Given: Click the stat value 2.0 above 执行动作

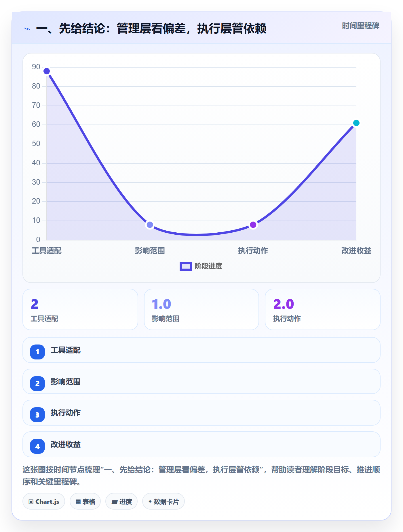Looking at the screenshot, I should point(284,304).
